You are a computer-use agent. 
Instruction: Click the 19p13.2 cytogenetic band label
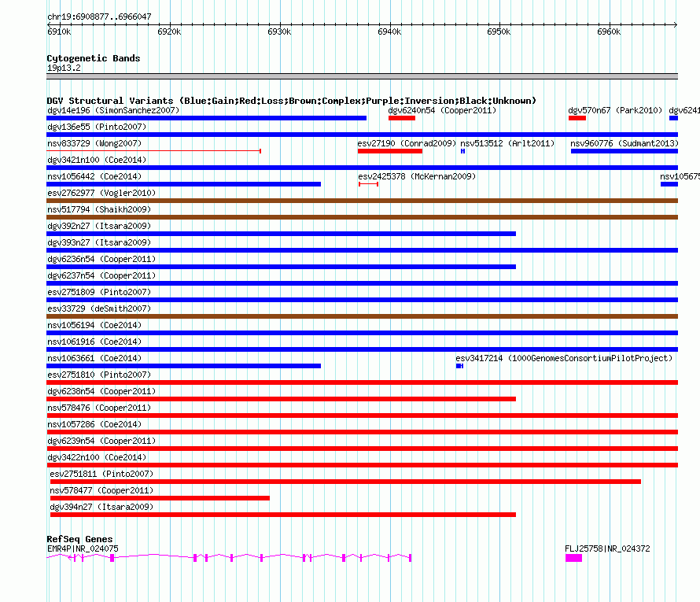(x=64, y=68)
